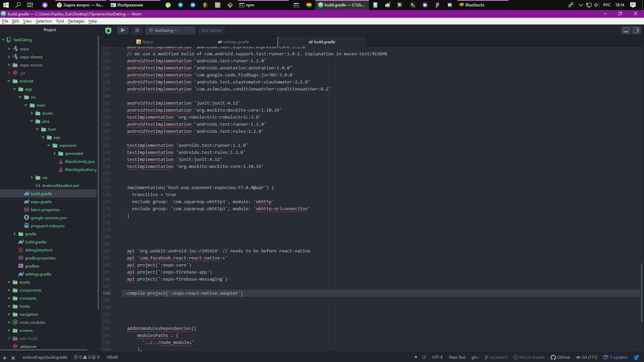Select the build.gradle editor tab
The image size is (644, 362).
[322, 42]
